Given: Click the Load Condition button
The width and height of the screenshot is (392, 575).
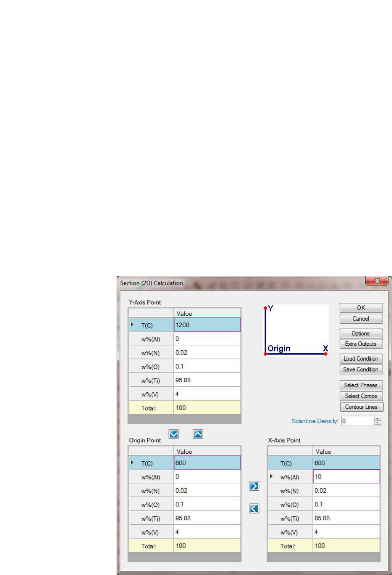Looking at the screenshot, I should tap(361, 359).
